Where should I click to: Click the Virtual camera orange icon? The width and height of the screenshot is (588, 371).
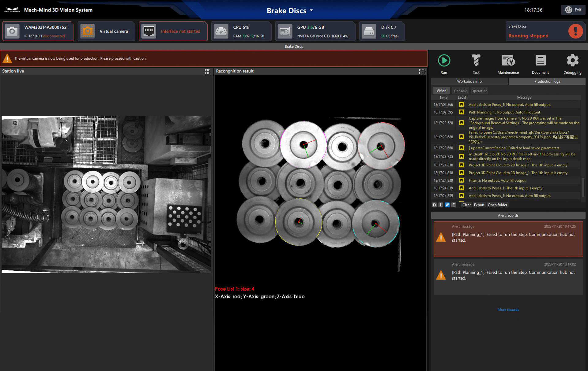click(x=88, y=31)
